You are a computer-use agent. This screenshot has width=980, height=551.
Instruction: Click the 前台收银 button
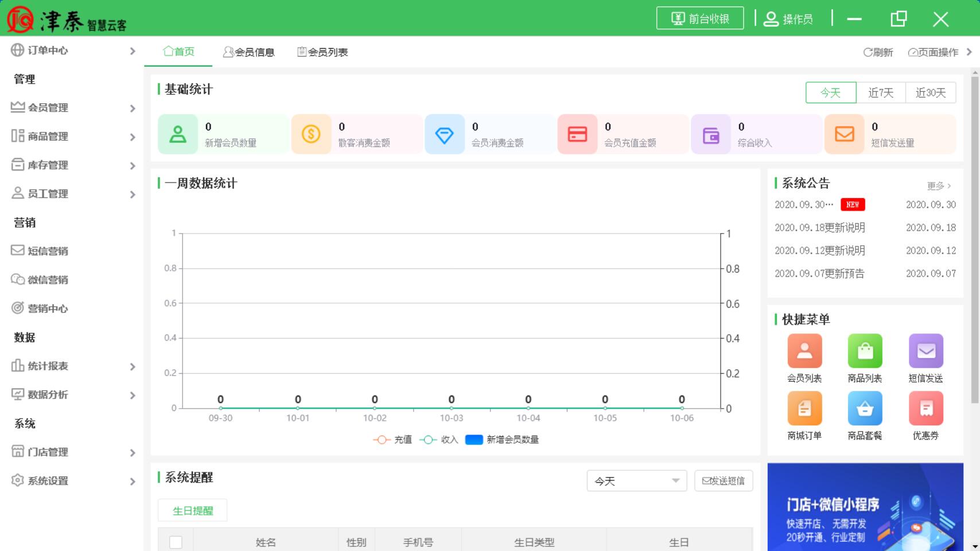point(700,18)
